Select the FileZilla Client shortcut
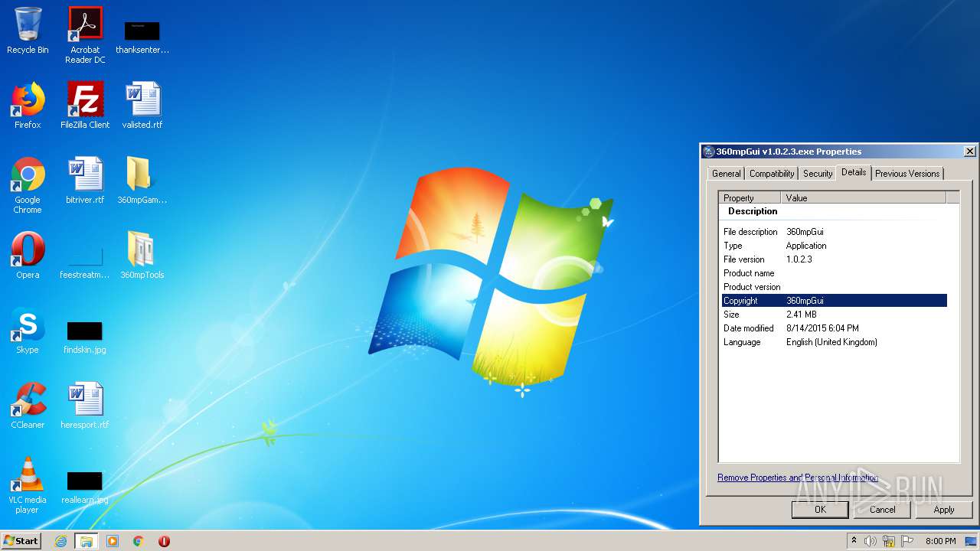980x551 pixels. [x=85, y=106]
